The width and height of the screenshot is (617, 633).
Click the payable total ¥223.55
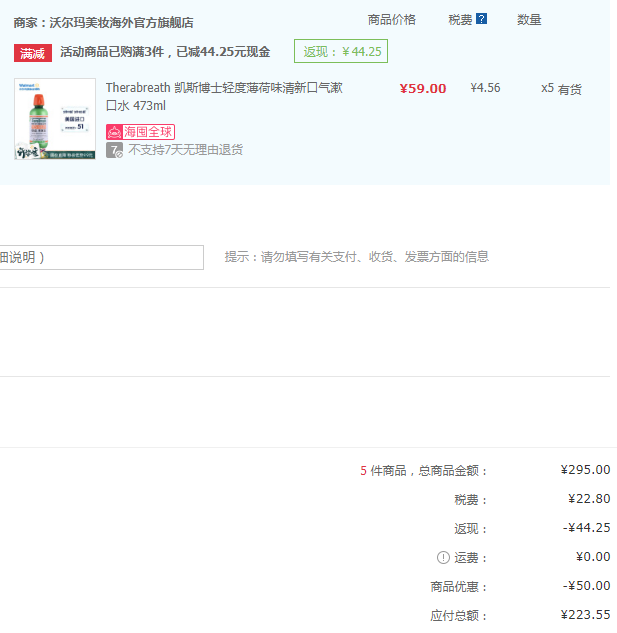[585, 615]
